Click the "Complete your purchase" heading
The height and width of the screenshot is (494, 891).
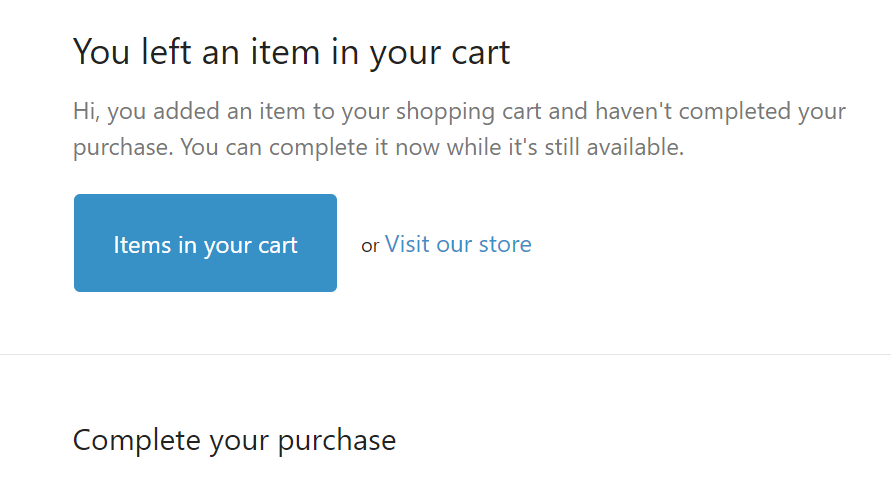coord(234,440)
